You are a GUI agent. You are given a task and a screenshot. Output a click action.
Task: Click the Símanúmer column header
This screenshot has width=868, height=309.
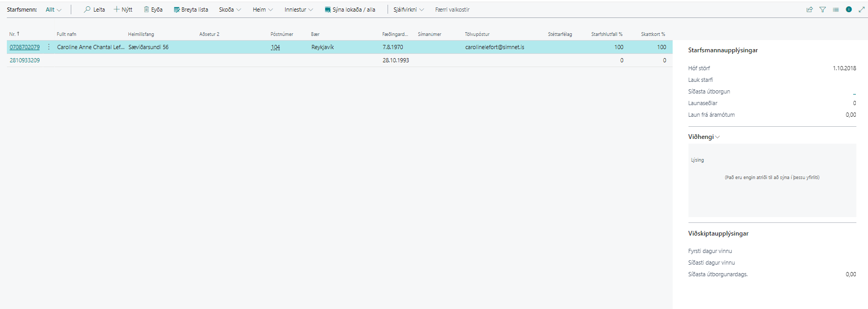[429, 34]
